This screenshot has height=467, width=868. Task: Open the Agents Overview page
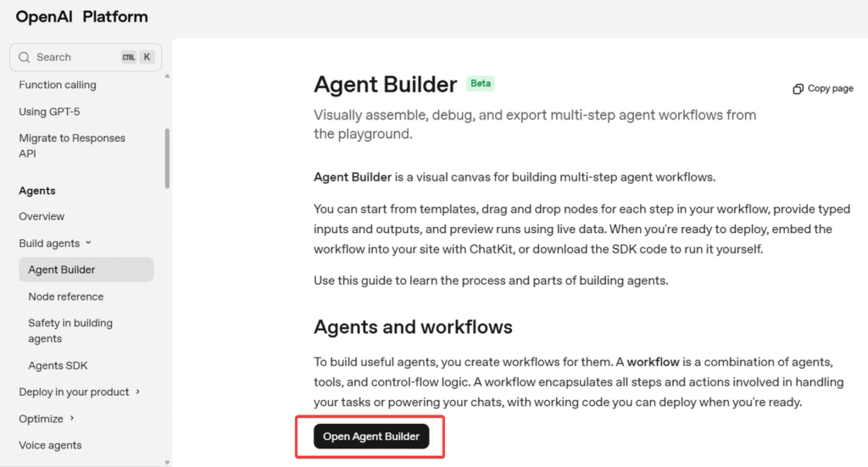click(x=42, y=217)
